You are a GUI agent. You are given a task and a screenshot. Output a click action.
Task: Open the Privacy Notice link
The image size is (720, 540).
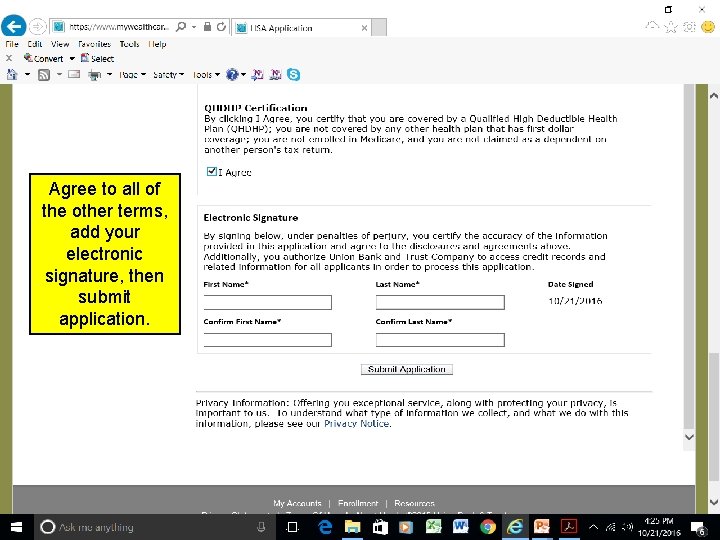click(x=357, y=423)
